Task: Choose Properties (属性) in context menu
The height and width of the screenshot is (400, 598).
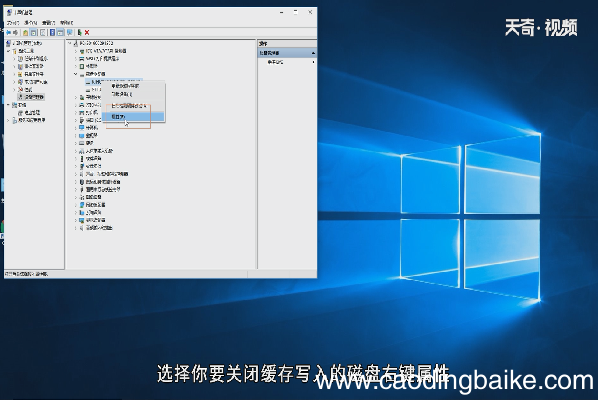Action: (133, 117)
